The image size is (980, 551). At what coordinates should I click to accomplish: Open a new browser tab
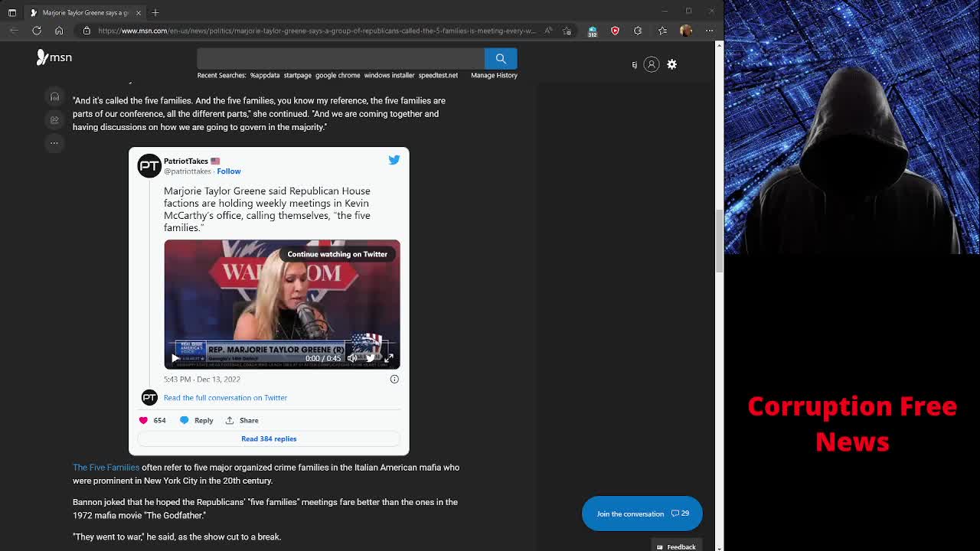pos(155,12)
